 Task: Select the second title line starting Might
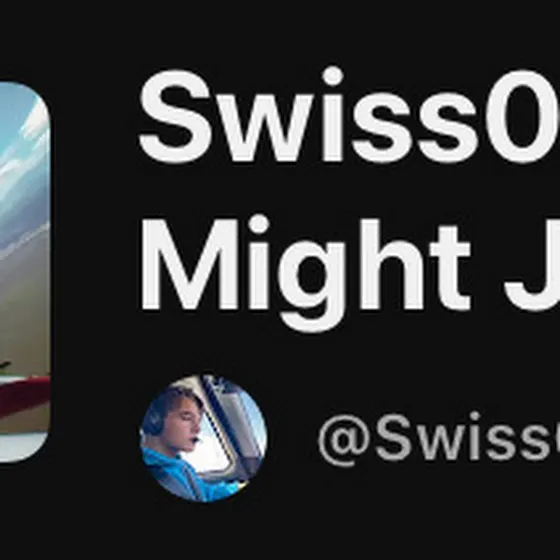pos(350,273)
